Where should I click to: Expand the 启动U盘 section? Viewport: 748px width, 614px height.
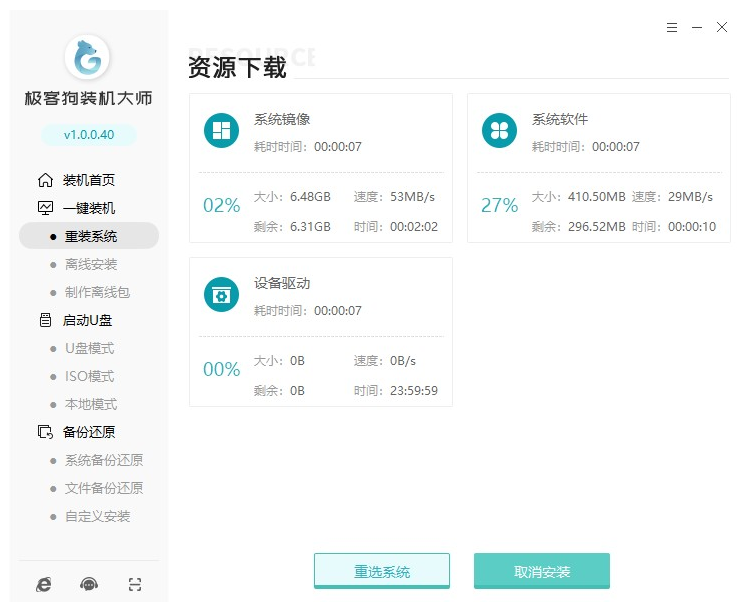88,320
